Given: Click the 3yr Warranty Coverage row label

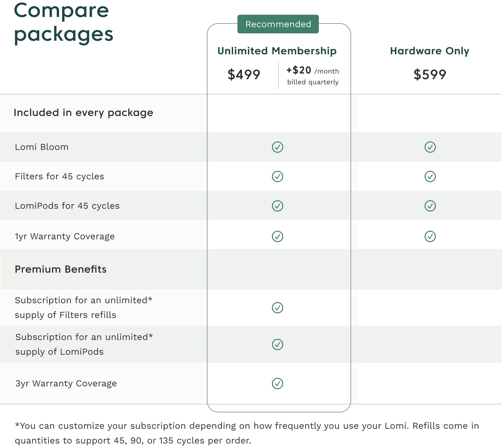Looking at the screenshot, I should 66,384.
